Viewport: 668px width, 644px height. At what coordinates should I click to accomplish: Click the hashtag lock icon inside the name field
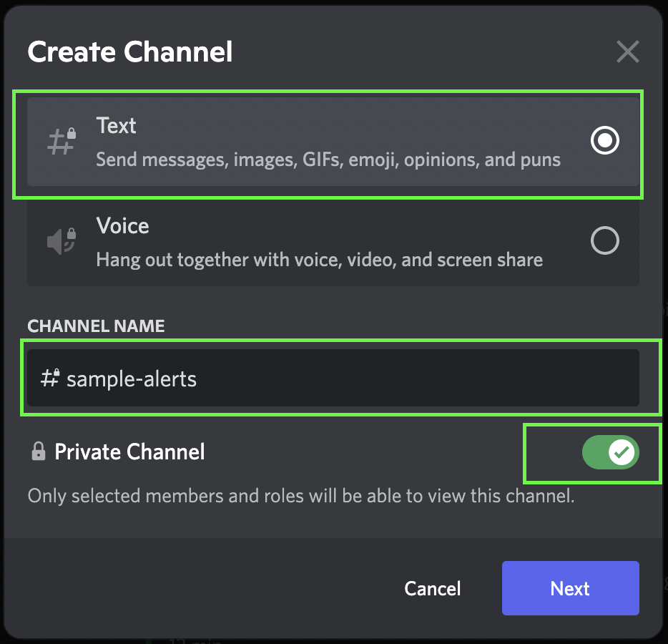tap(50, 378)
